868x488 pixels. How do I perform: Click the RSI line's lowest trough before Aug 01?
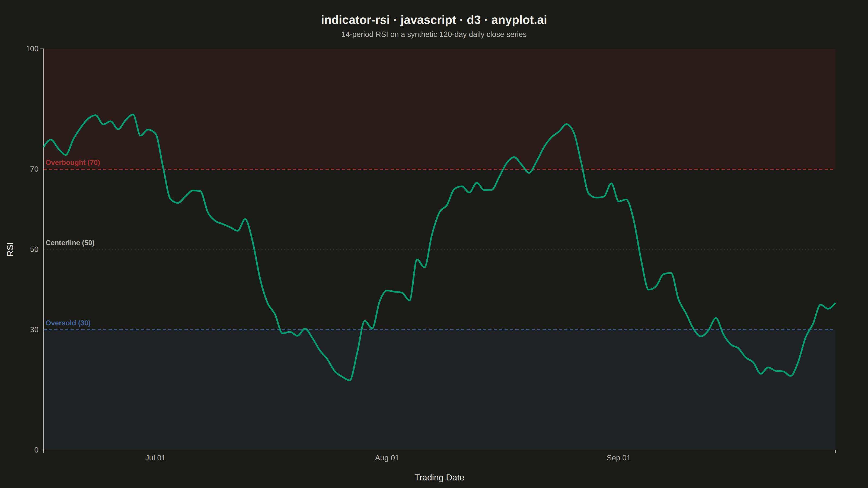[350, 380]
